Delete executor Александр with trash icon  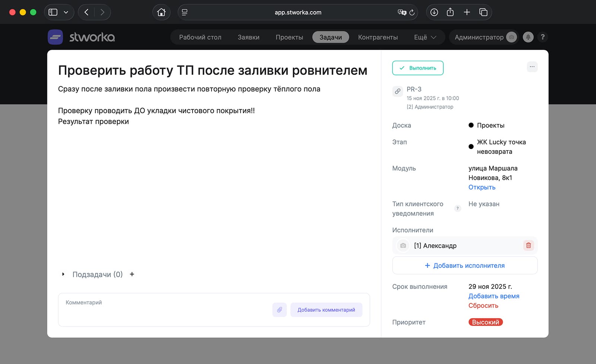click(x=529, y=246)
